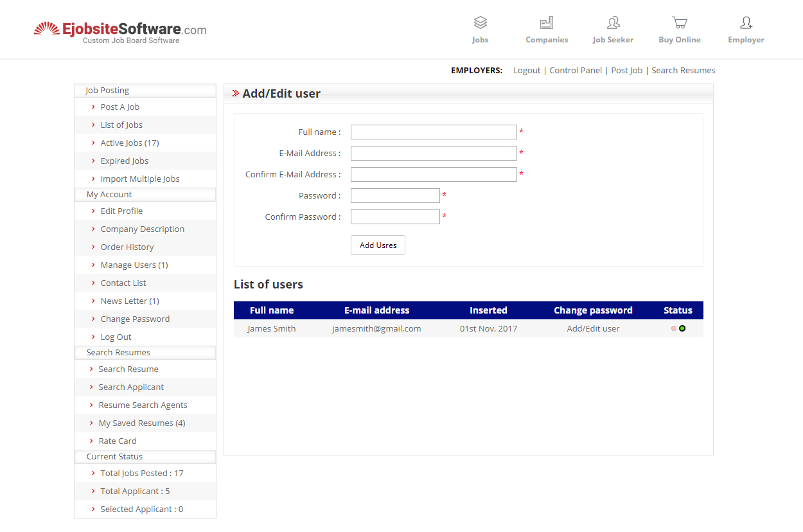The height and width of the screenshot is (532, 803).
Task: Click the Add/Edit user heading
Action: (x=281, y=94)
